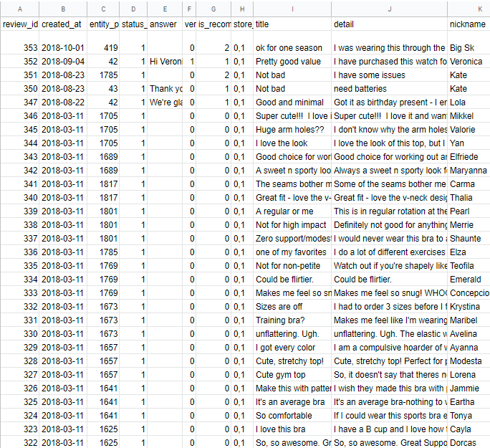Select the 'Training bra?' title cell
Viewport: 490px width, 448px height.
(x=292, y=320)
